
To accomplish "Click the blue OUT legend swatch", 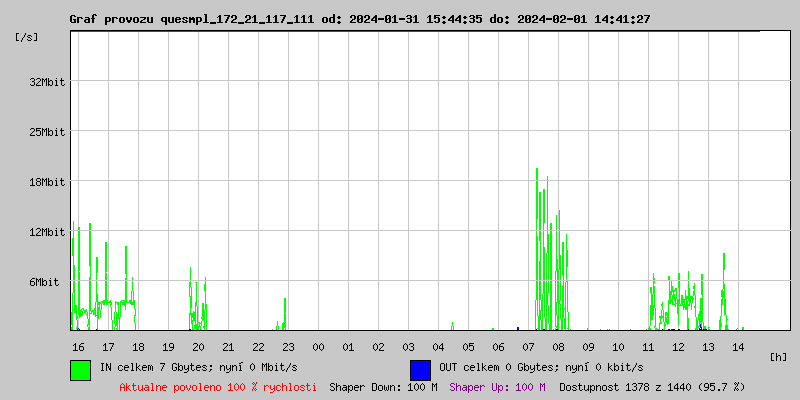I will (x=420, y=369).
